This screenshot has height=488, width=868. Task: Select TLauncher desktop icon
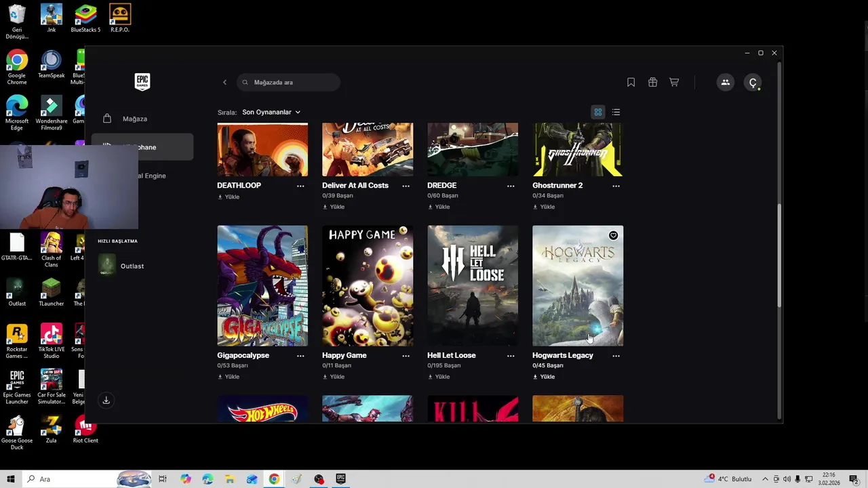pos(51,292)
